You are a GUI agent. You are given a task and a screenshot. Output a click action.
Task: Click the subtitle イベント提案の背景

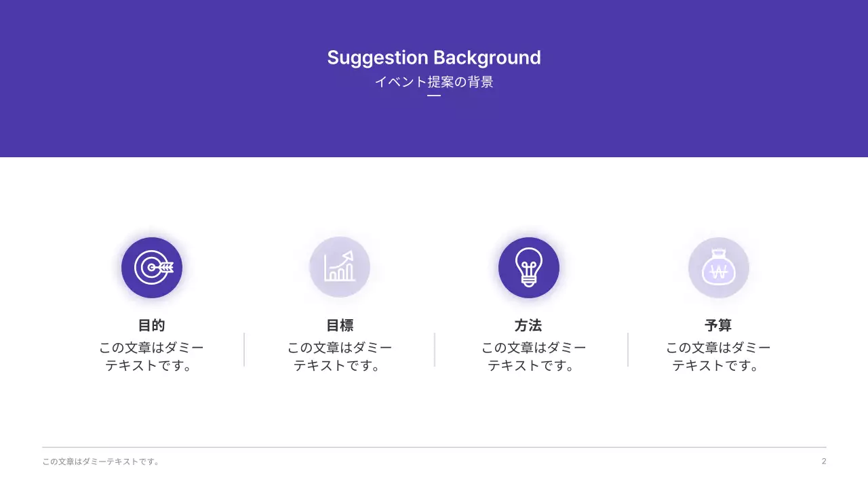click(434, 82)
